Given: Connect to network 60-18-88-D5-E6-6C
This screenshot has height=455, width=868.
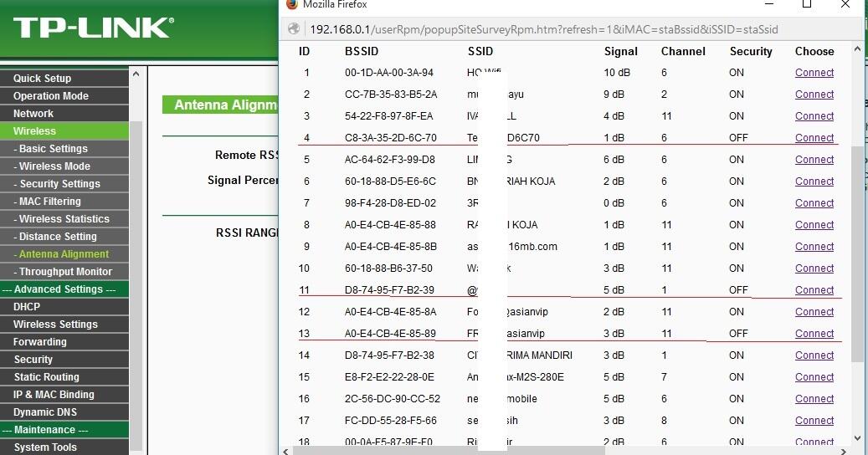Looking at the screenshot, I should [814, 181].
